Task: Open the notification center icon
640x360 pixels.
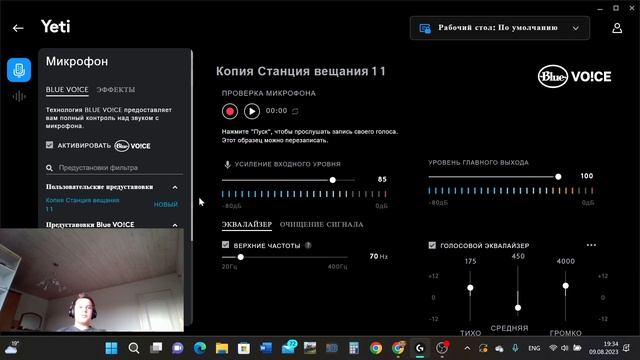Action: [627, 348]
